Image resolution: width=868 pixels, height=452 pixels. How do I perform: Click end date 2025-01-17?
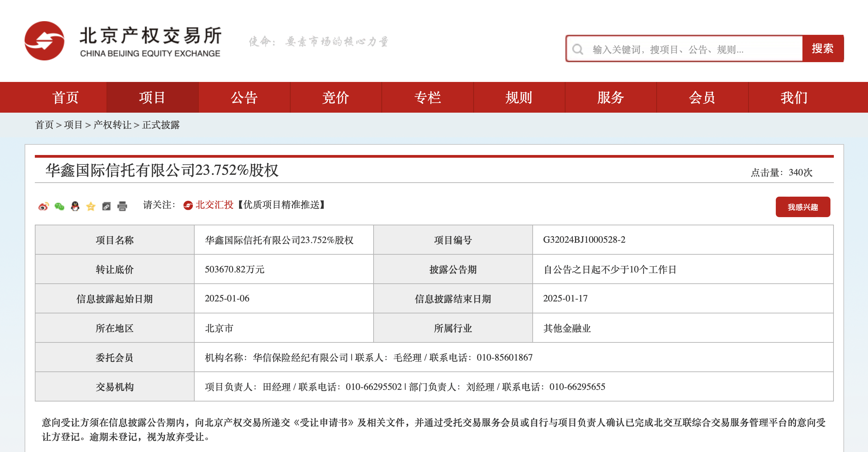pyautogui.click(x=565, y=298)
